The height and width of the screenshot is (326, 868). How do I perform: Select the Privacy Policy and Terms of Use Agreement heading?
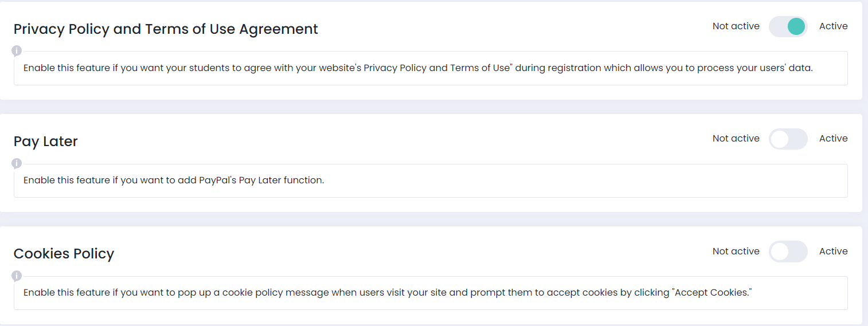(x=166, y=29)
